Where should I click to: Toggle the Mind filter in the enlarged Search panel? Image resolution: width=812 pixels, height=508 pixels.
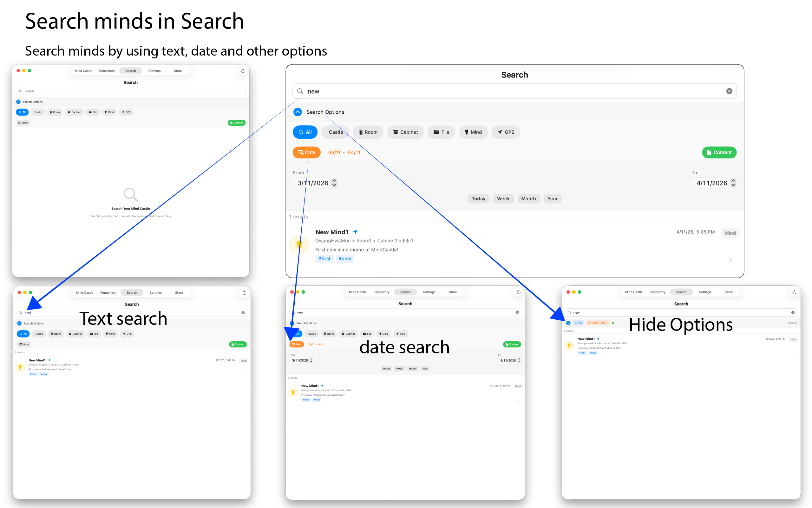[473, 132]
